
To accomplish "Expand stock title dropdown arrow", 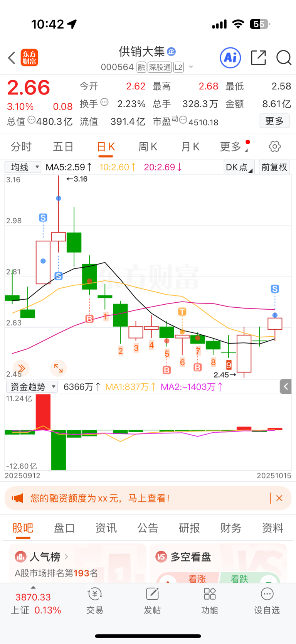I will point(191,67).
